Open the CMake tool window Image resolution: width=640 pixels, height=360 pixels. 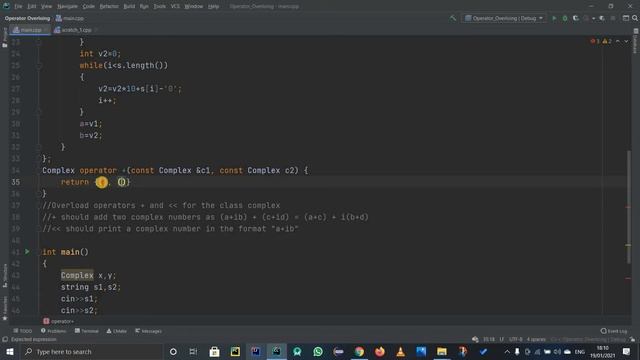point(117,331)
